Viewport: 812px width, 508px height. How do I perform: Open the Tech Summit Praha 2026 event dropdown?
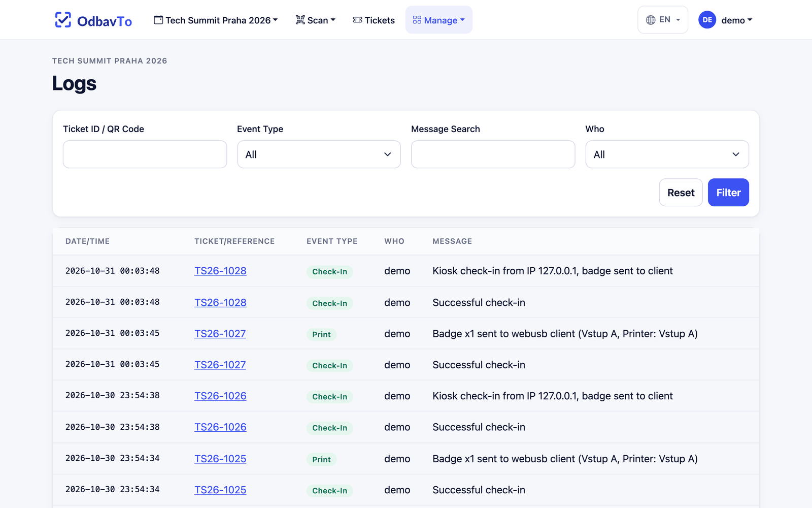216,20
